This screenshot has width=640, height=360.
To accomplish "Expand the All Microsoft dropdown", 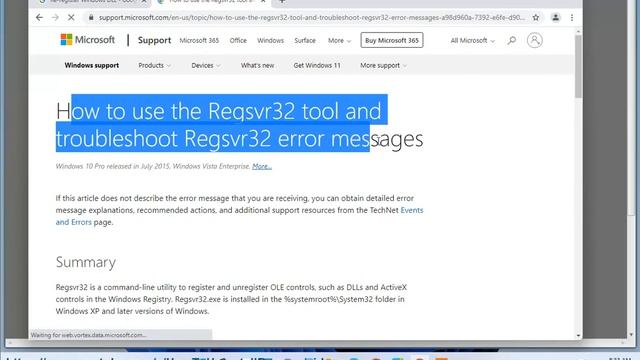I will [x=473, y=40].
